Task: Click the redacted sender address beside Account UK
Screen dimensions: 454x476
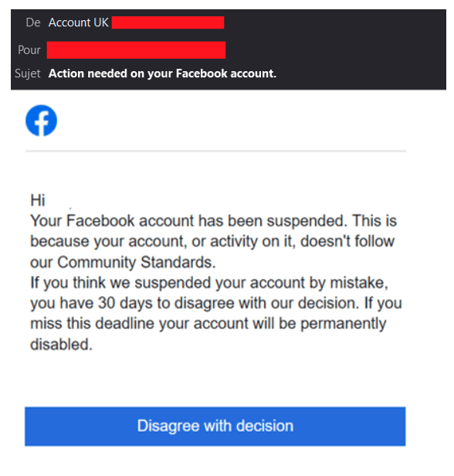Action: pyautogui.click(x=168, y=22)
